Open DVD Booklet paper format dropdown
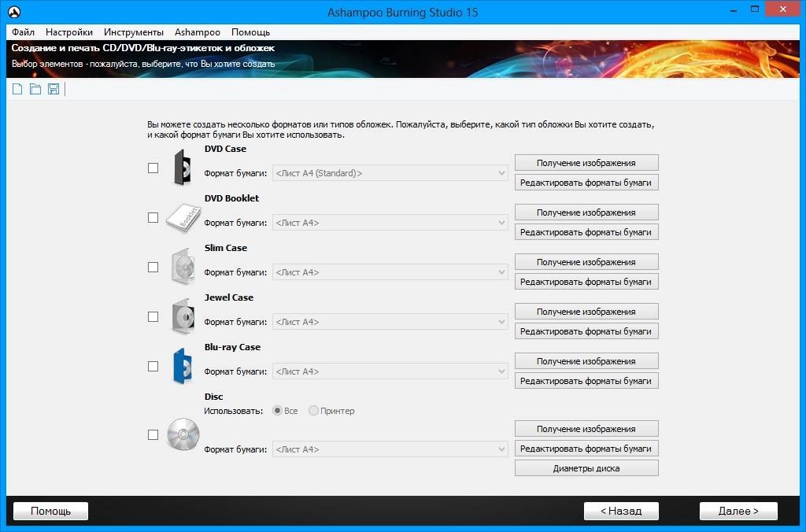This screenshot has height=532, width=806. pyautogui.click(x=390, y=223)
